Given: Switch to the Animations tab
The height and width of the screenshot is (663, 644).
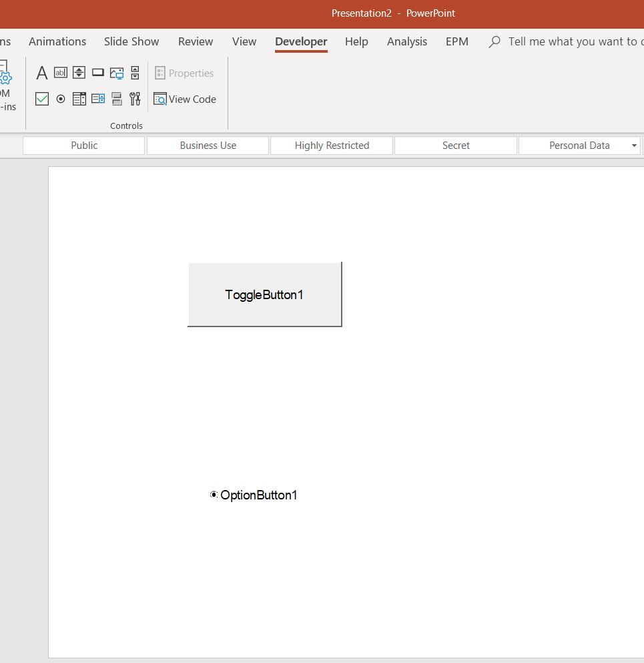Looking at the screenshot, I should click(57, 41).
